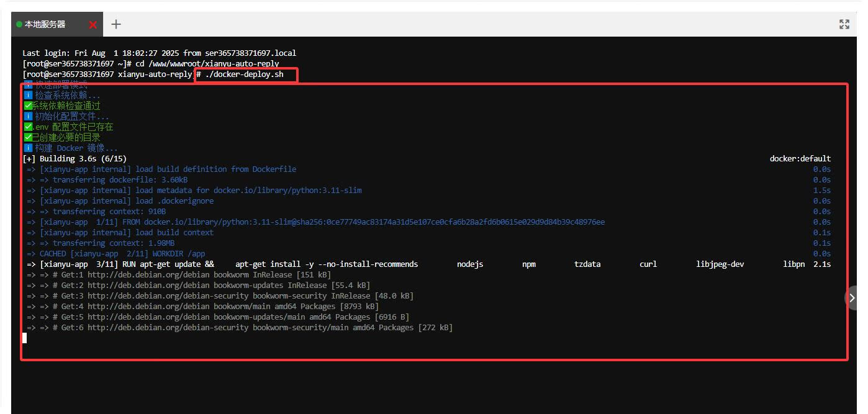Viewport: 868px width, 414px height.
Task: Click the green checkmark beside 系统依赖检查通过
Action: [x=28, y=106]
